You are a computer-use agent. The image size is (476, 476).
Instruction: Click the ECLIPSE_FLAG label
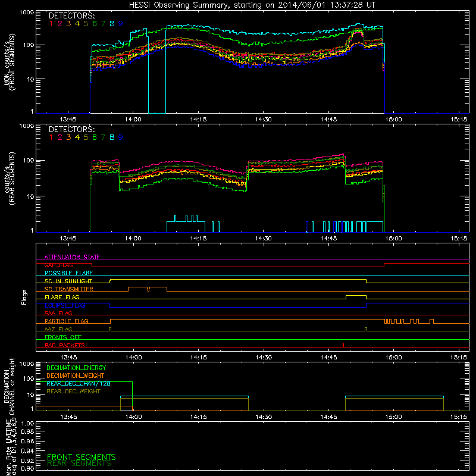pos(65,305)
